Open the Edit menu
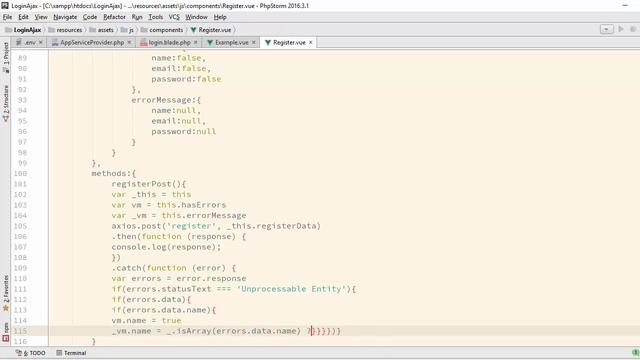Screen dimensions: 640x360 23,17
